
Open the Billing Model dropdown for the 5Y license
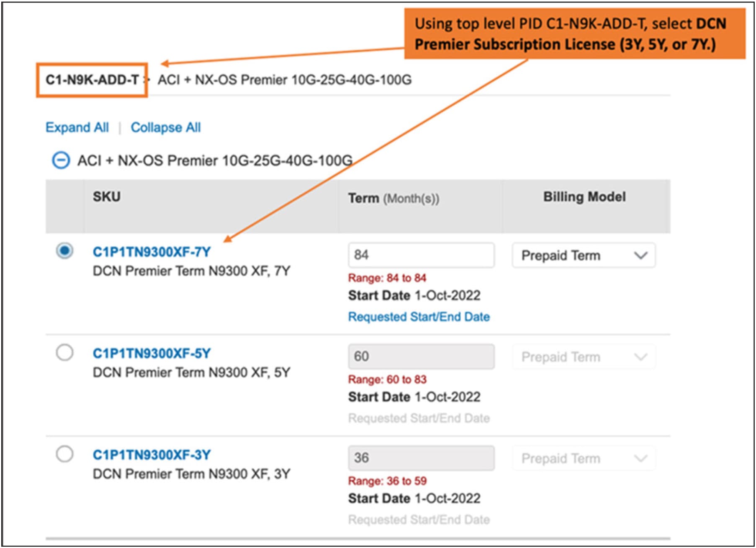pyautogui.click(x=583, y=357)
